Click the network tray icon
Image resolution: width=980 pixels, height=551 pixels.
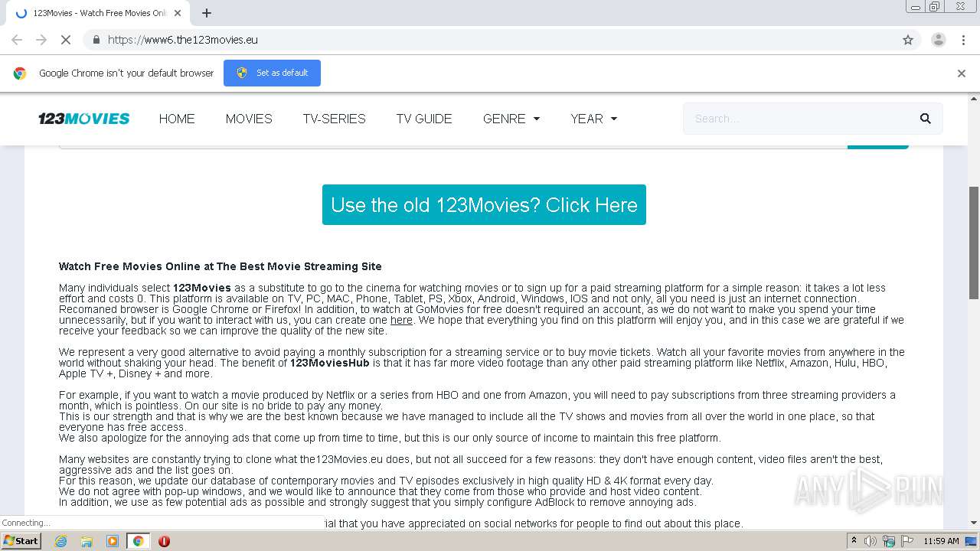(890, 541)
